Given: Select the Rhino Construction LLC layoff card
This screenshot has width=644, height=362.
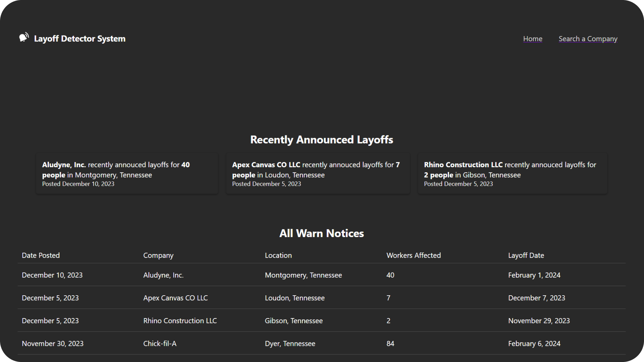Looking at the screenshot, I should (512, 174).
